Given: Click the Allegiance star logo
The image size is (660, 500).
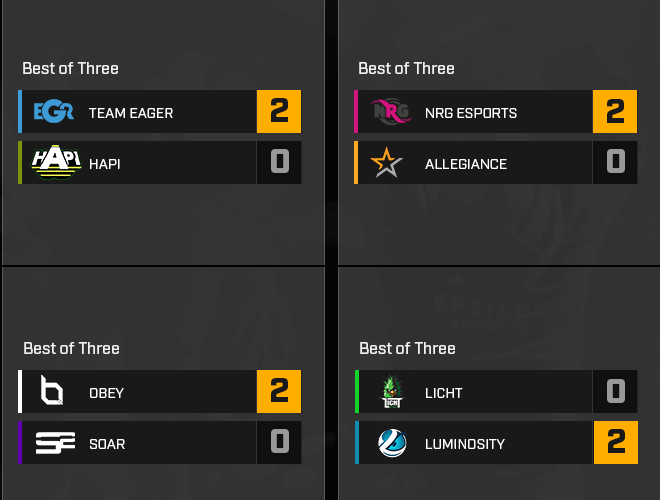Looking at the screenshot, I should click(x=386, y=162).
